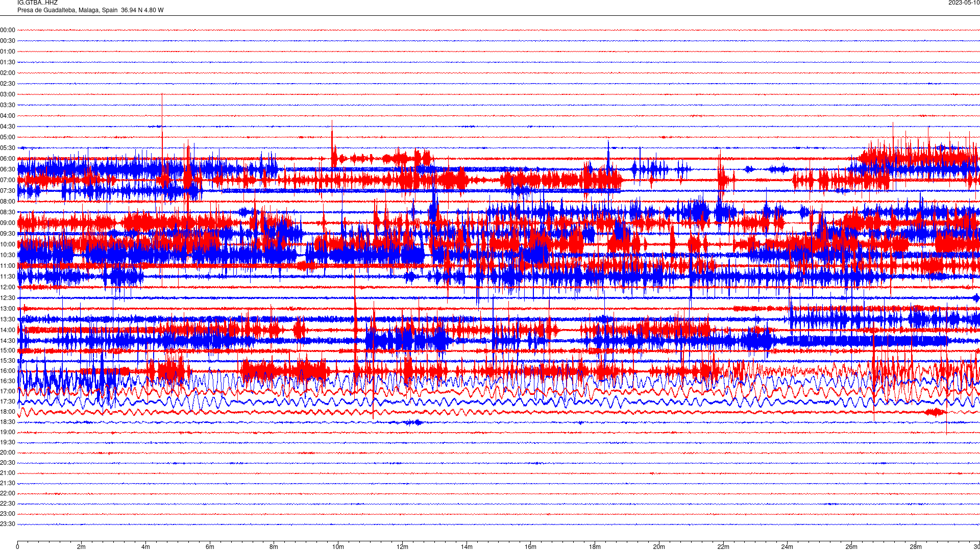Select the 03:30 time row label
Screen dimensions: 980x551
(x=8, y=105)
